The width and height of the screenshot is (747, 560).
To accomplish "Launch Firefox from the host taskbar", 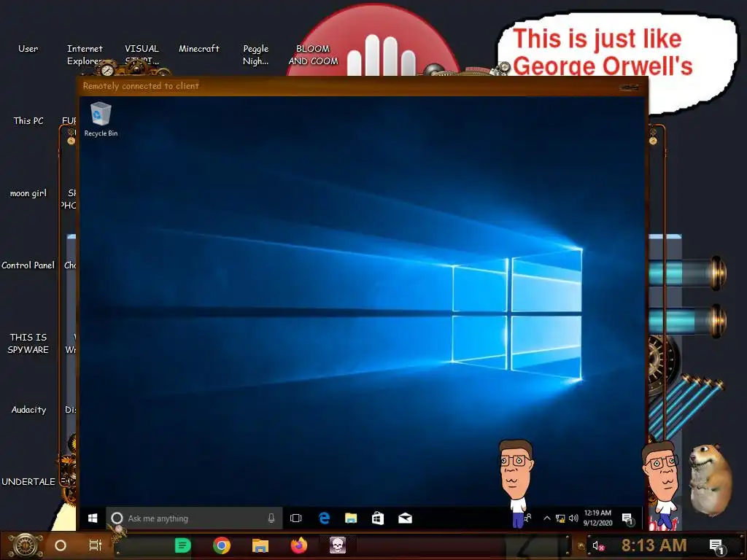I will [299, 545].
